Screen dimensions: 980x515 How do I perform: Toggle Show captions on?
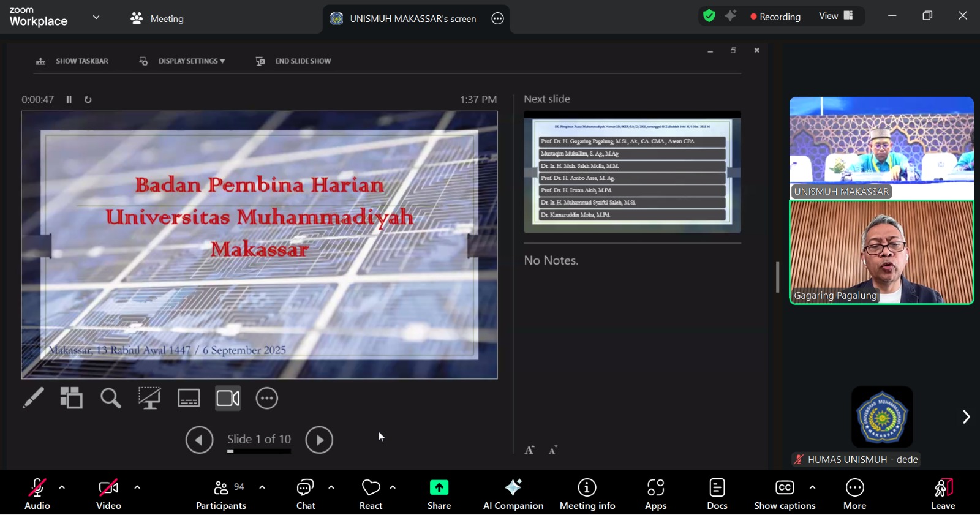[x=785, y=494]
